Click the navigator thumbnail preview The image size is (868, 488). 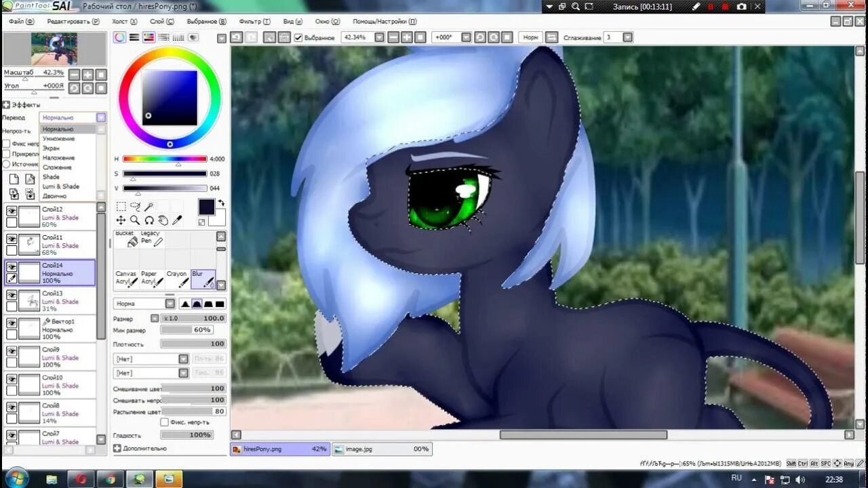click(54, 49)
